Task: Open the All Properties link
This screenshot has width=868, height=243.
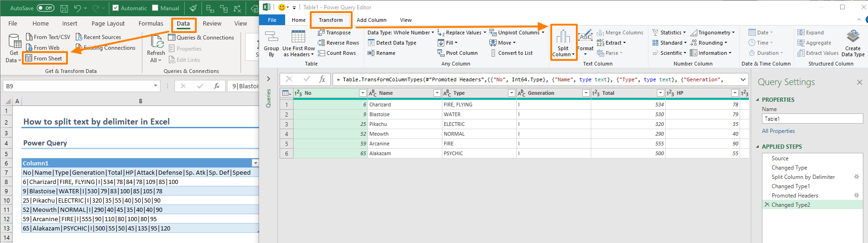Action: point(778,131)
